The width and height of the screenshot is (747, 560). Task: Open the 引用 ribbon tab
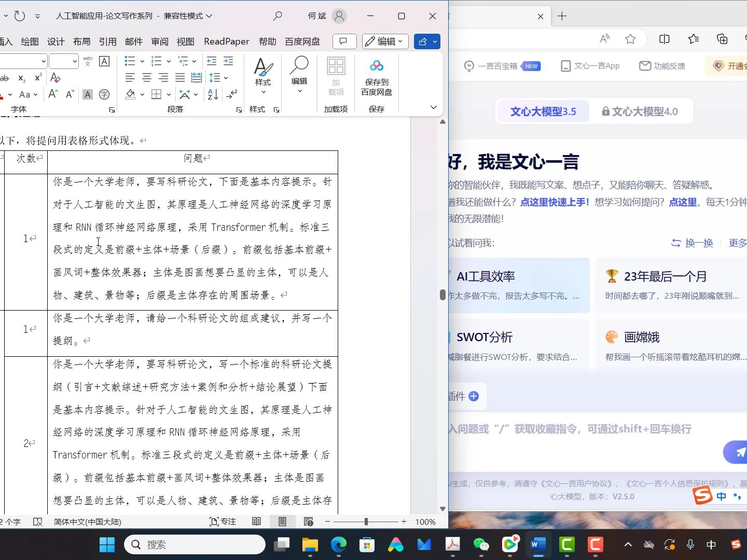pyautogui.click(x=108, y=41)
